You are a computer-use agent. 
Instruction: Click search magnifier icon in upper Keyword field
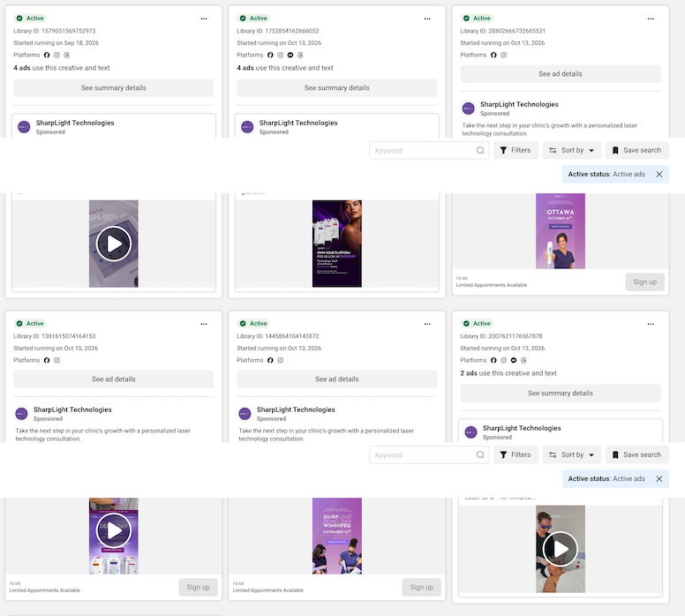tap(480, 150)
